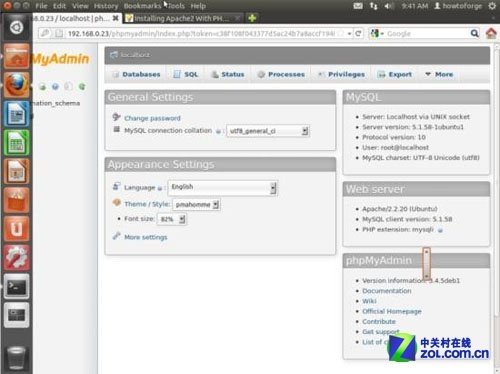
Task: Click the Theme / Style link
Action: [147, 204]
